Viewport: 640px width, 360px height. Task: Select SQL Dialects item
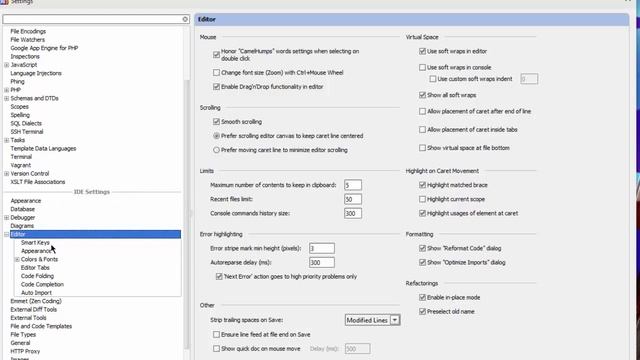26,123
